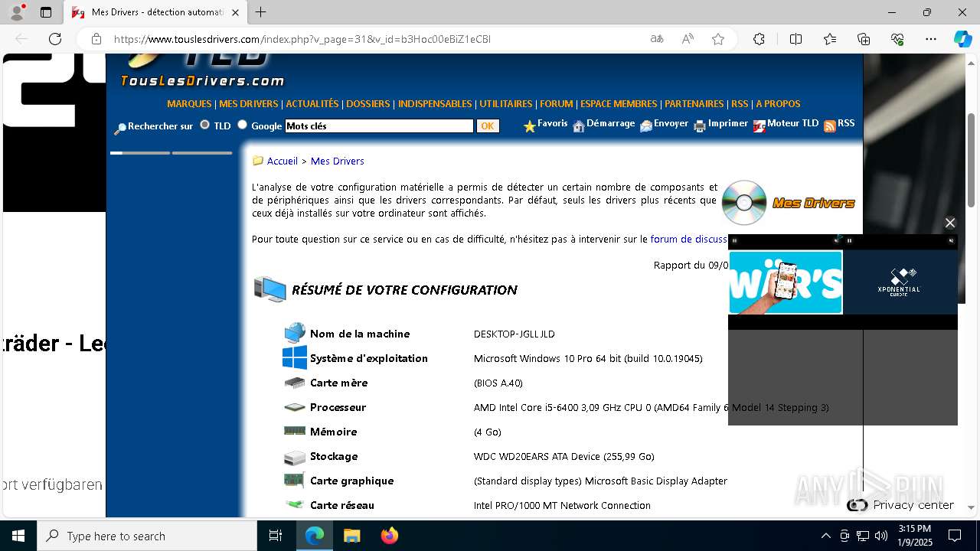Launch Firefox from the taskbar

[x=390, y=536]
